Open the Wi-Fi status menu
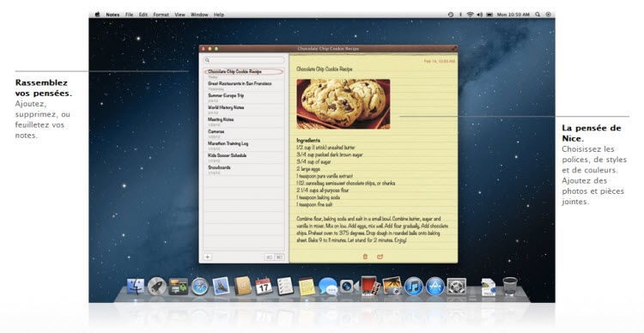 click(x=470, y=15)
